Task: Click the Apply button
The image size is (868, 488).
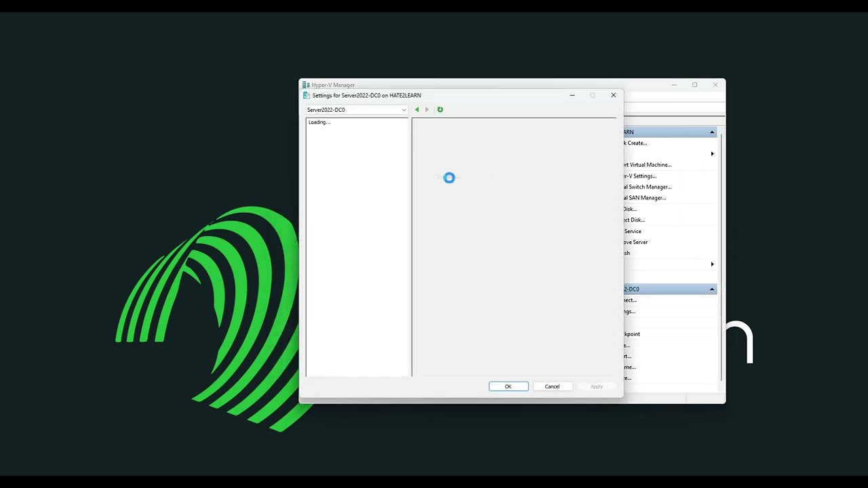Action: click(597, 386)
